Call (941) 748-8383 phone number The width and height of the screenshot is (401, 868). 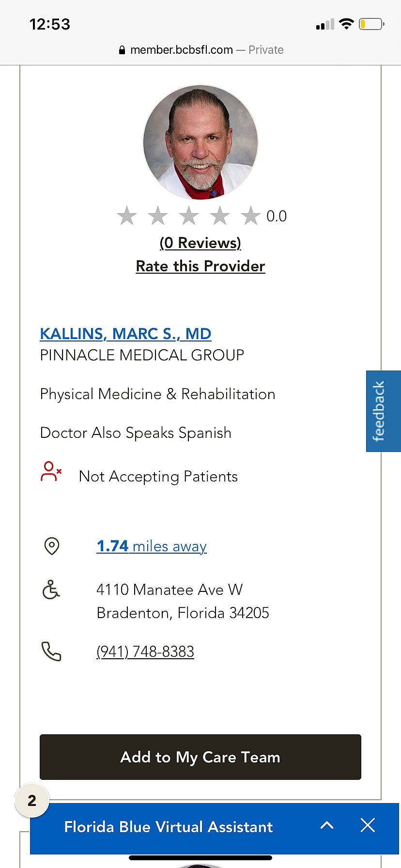[x=145, y=651]
